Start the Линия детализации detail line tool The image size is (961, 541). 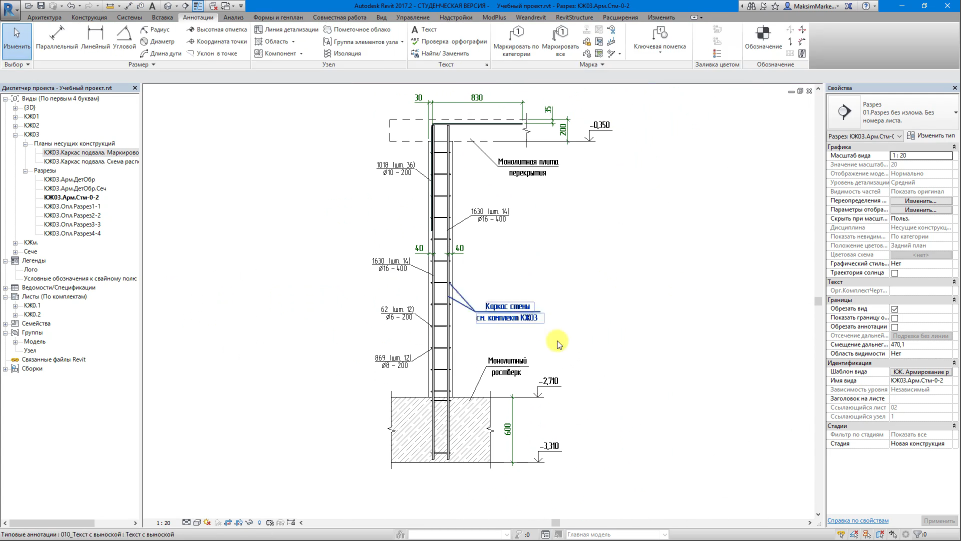point(286,29)
